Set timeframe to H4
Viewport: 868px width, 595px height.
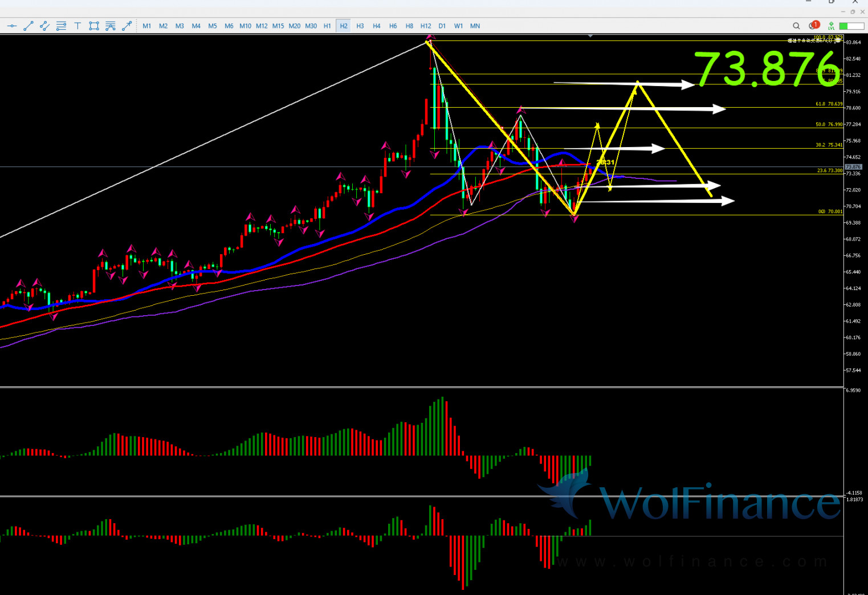tap(376, 26)
